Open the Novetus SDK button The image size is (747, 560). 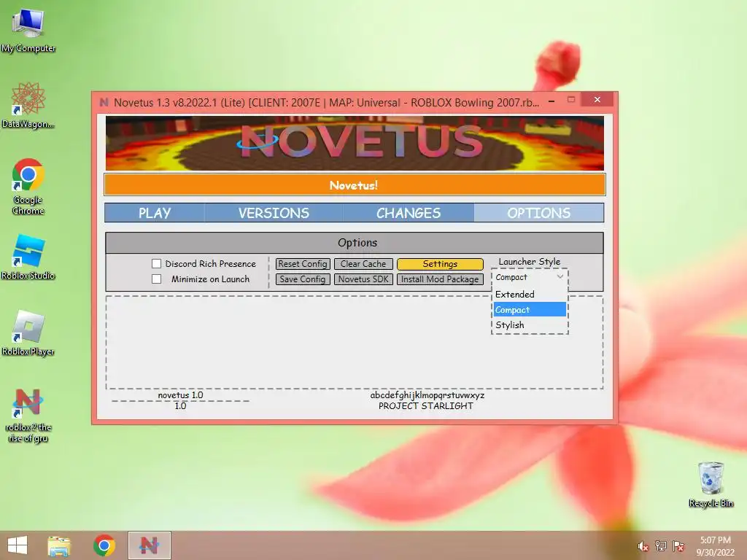pos(363,279)
